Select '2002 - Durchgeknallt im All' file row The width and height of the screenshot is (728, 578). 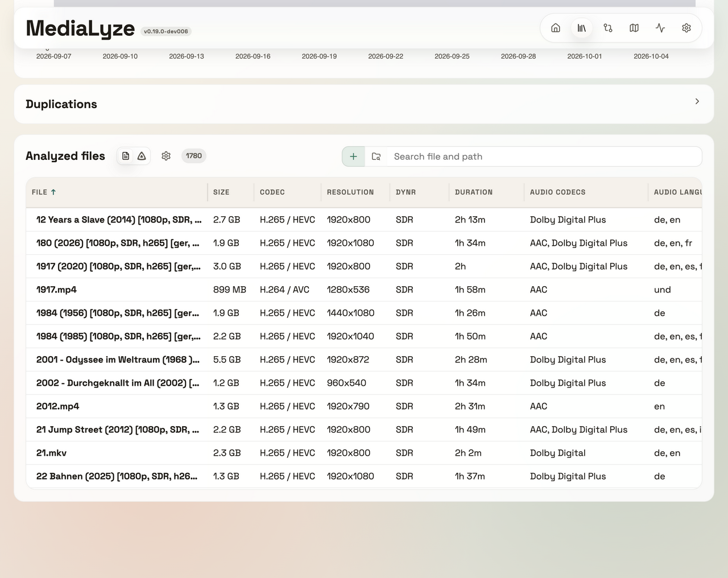coord(364,383)
